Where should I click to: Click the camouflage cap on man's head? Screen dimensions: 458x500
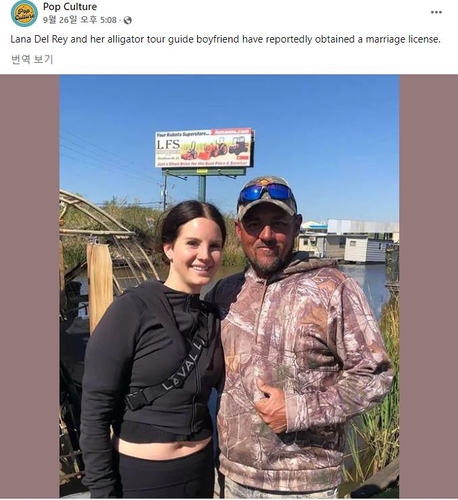coord(267,197)
